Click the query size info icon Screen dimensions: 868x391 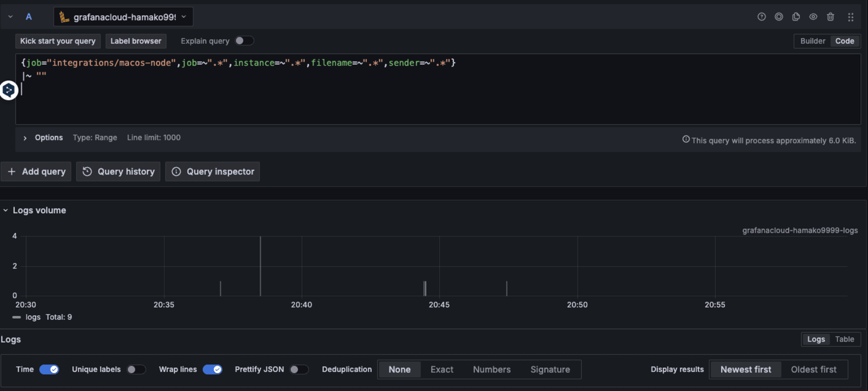(686, 139)
